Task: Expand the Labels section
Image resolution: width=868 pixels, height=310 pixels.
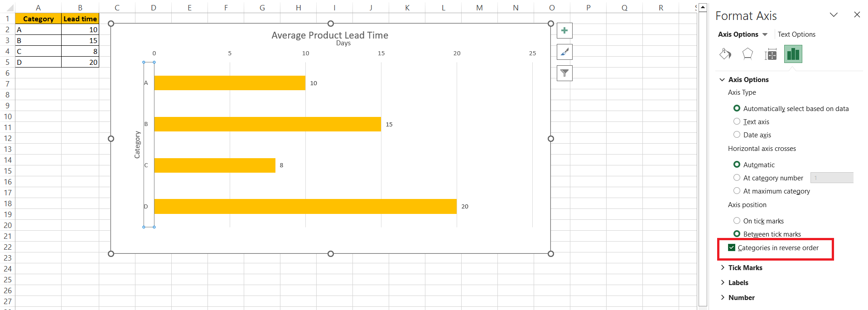Action: point(723,283)
